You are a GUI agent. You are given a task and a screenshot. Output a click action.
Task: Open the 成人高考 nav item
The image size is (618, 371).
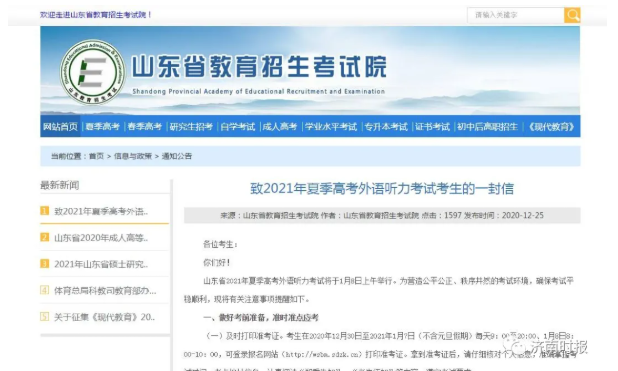280,127
